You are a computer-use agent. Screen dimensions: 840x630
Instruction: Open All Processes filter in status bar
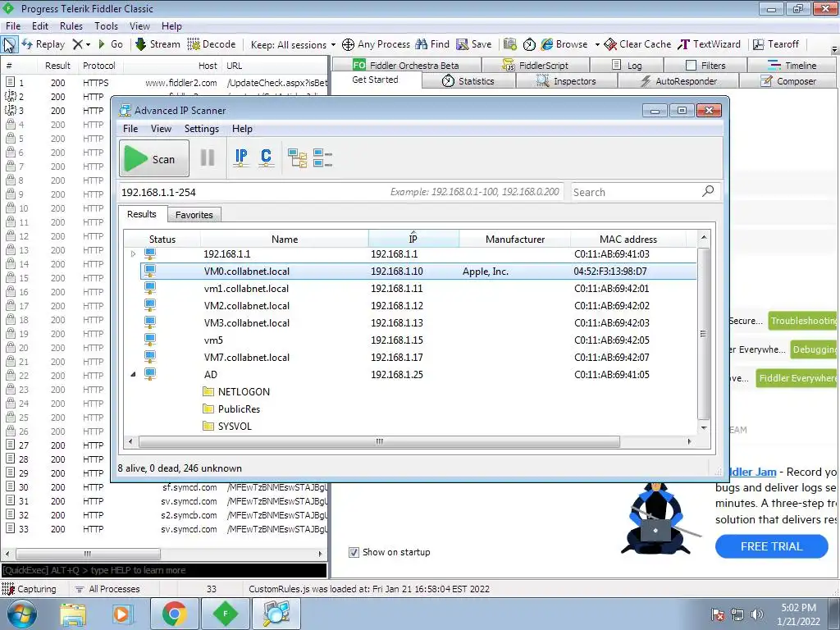[107, 589]
